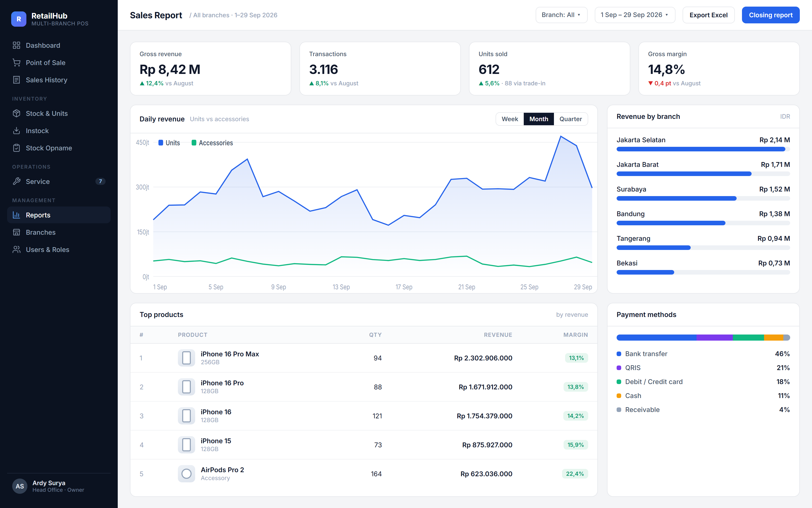Click the Jakarta Barat branch name
This screenshot has height=508, width=812.
tap(637, 165)
